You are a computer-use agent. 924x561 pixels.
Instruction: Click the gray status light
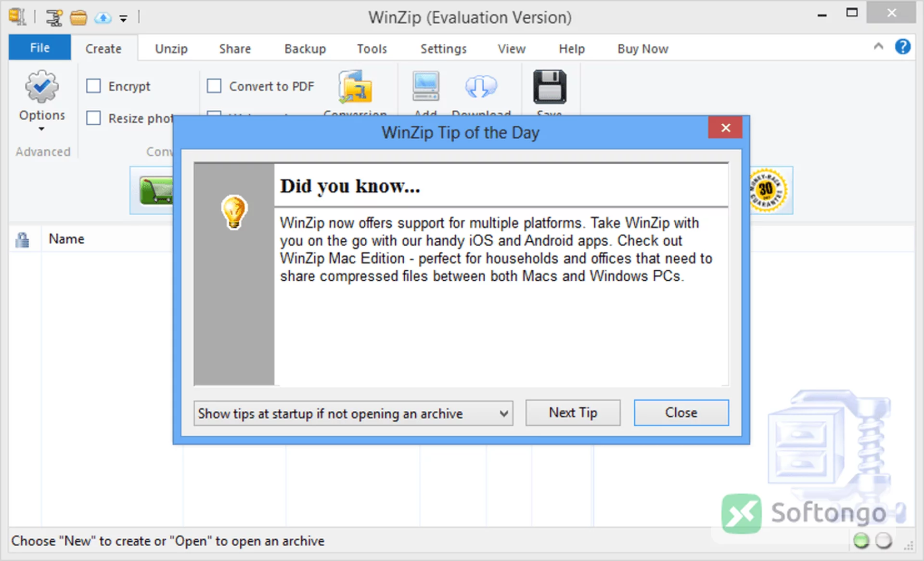coord(884,541)
